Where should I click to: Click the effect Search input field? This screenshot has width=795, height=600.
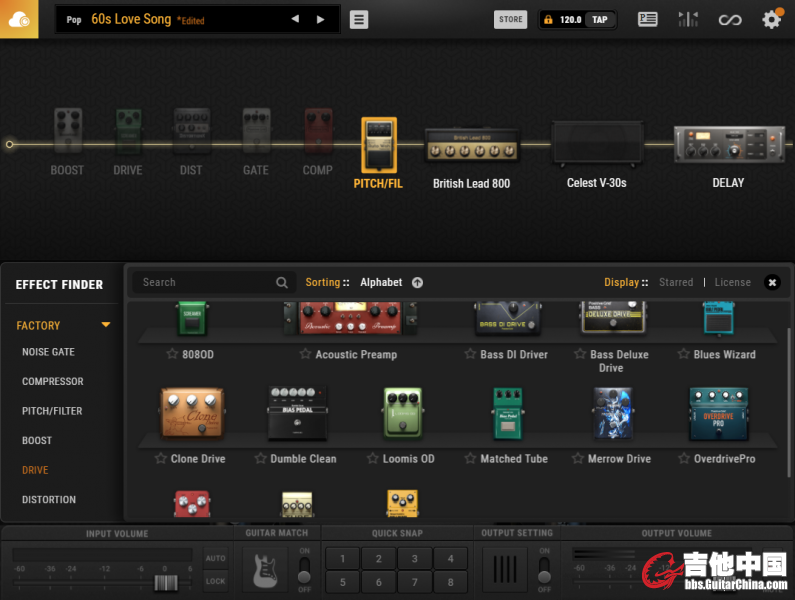point(205,283)
